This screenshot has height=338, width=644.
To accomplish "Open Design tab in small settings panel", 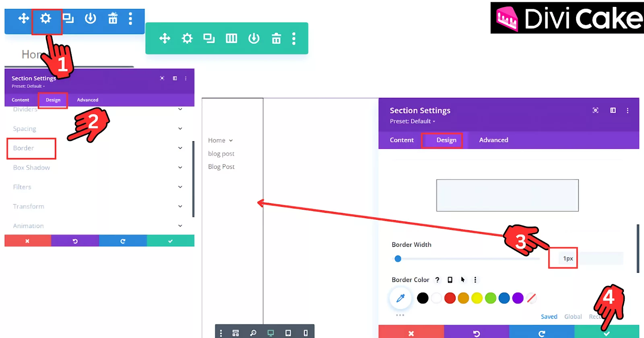I will [x=53, y=100].
